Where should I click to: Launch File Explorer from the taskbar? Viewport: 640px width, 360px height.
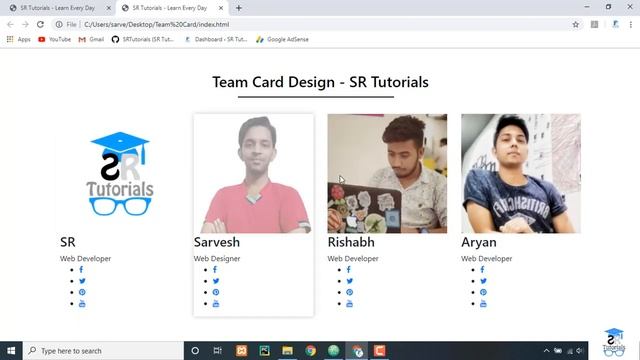(x=287, y=351)
